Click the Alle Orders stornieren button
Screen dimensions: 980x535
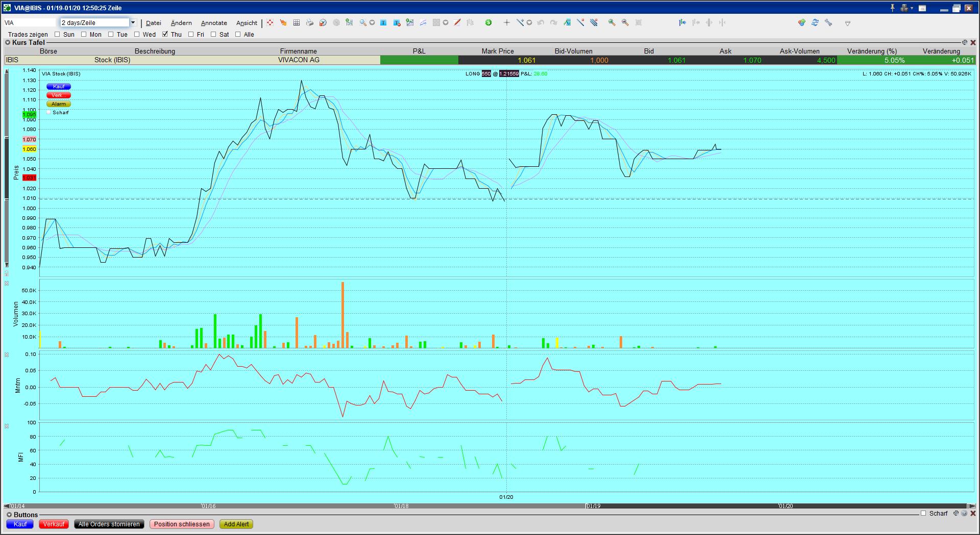click(x=109, y=524)
